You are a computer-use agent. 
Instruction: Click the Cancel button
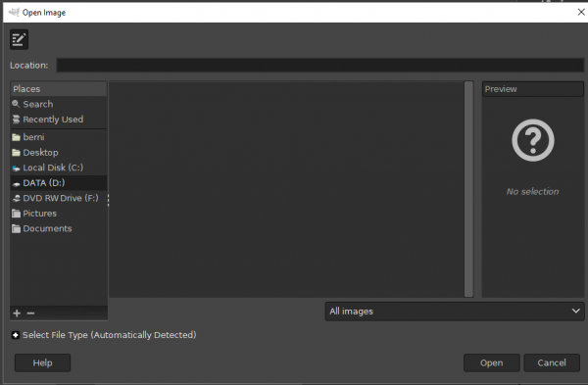pos(552,362)
